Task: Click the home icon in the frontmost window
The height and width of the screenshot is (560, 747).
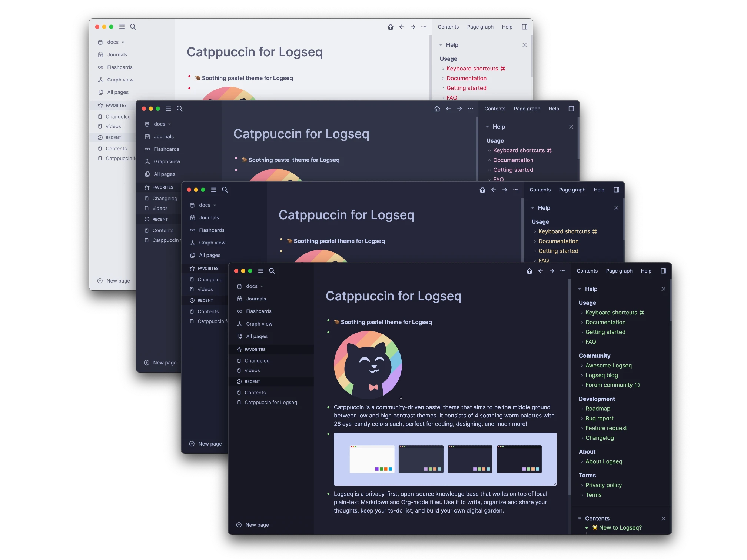Action: 529,271
